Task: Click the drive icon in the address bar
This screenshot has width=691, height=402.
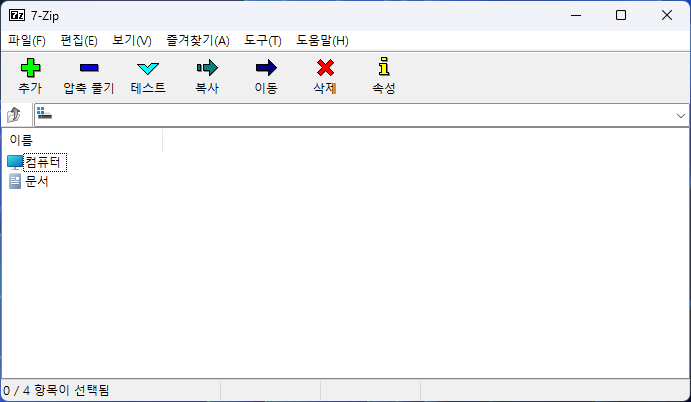Action: (x=44, y=113)
